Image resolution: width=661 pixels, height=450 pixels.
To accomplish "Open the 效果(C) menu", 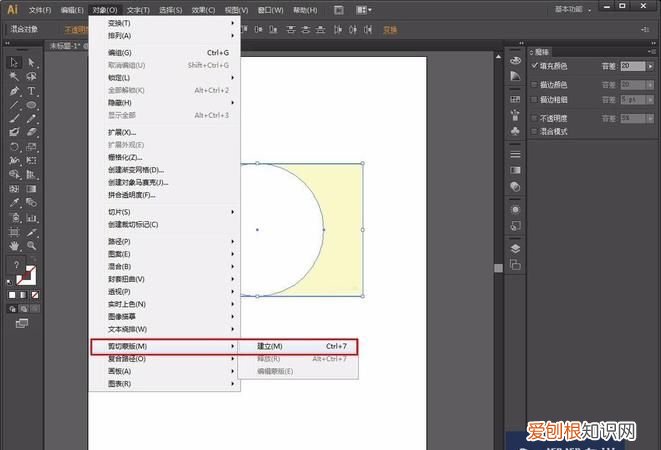I will coord(203,10).
